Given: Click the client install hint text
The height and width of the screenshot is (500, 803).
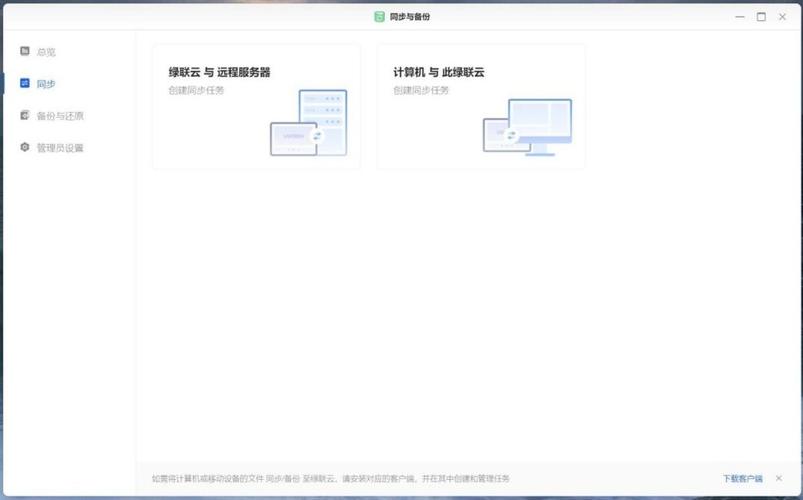Looking at the screenshot, I should 331,478.
